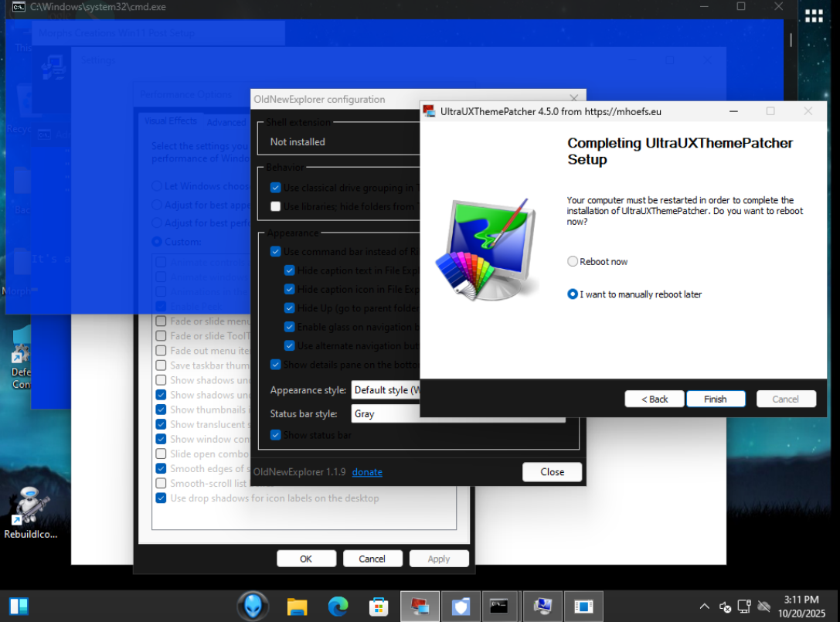Enable Use libraries hide folders checkbox

point(276,206)
